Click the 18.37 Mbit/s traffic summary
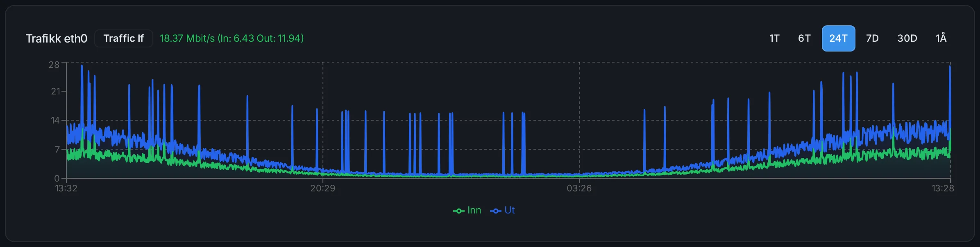 (x=231, y=38)
